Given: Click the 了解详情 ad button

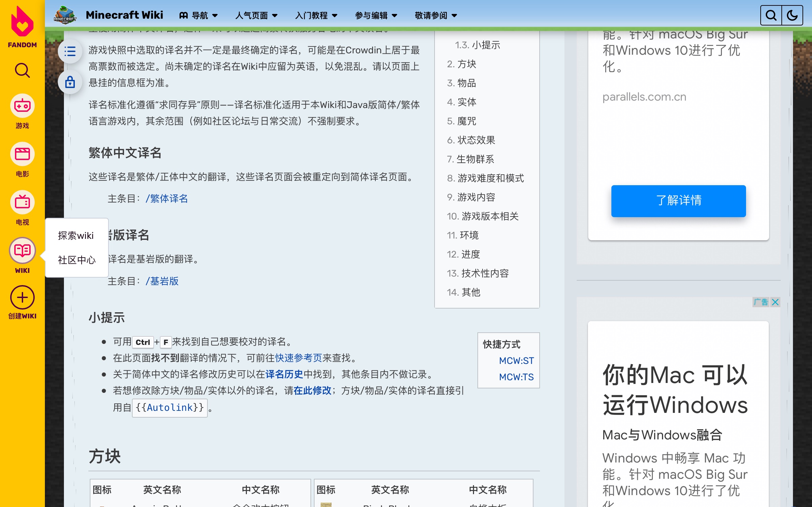Looking at the screenshot, I should pos(678,201).
